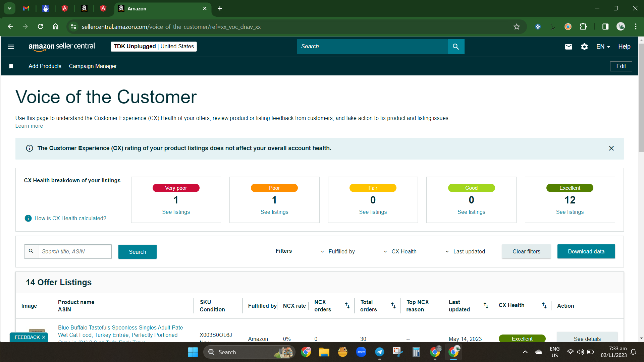644x362 pixels.
Task: Close the Amazon browser tab
Action: [x=205, y=8]
